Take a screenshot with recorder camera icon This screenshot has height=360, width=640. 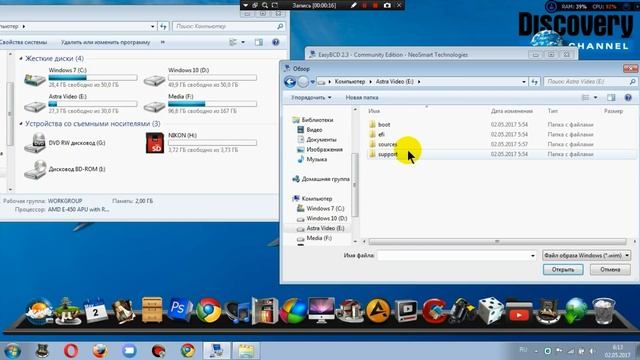coord(387,5)
